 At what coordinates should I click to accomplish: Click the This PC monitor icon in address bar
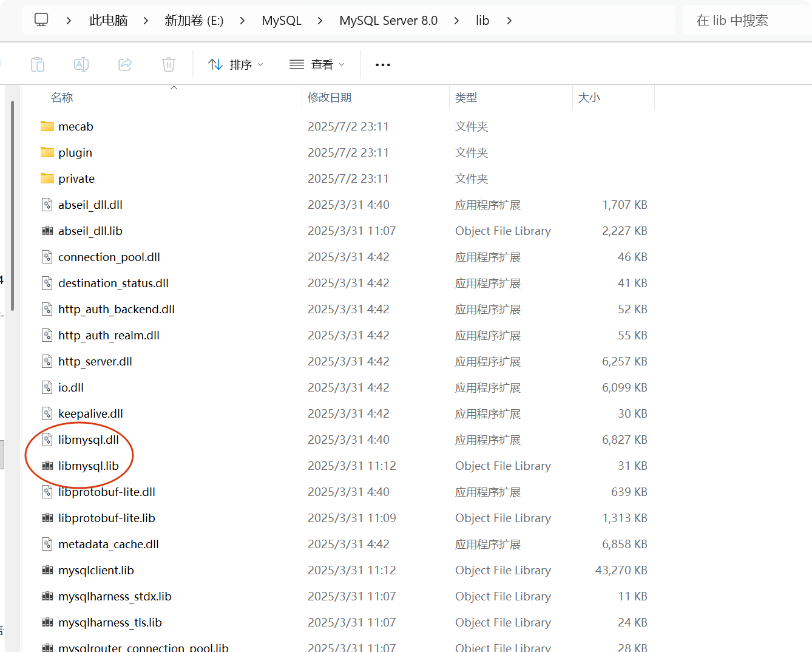tap(41, 20)
